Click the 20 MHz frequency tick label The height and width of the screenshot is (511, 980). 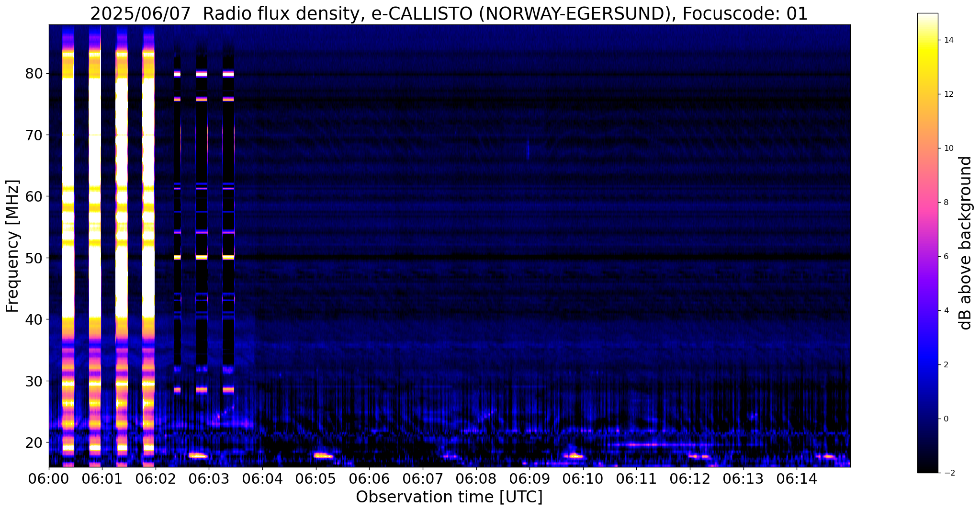[x=34, y=442]
